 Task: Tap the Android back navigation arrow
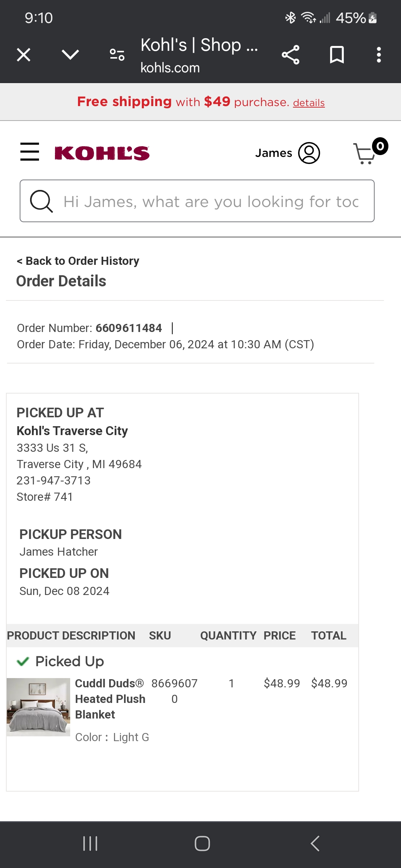point(315,844)
